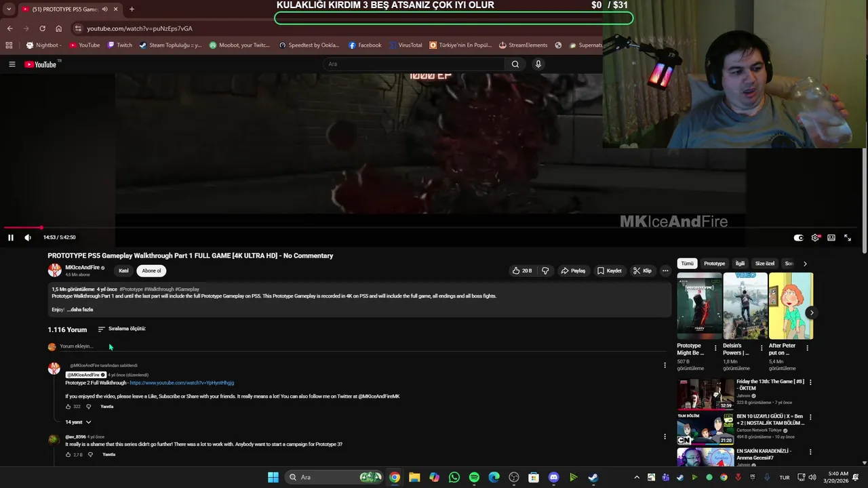
Task: Open the Prototype 2 Full Walkthrough link
Action: (x=182, y=383)
